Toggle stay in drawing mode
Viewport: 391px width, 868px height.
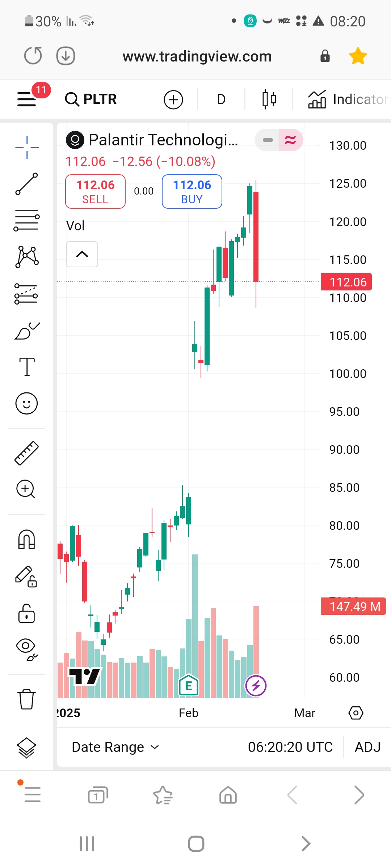point(26,576)
